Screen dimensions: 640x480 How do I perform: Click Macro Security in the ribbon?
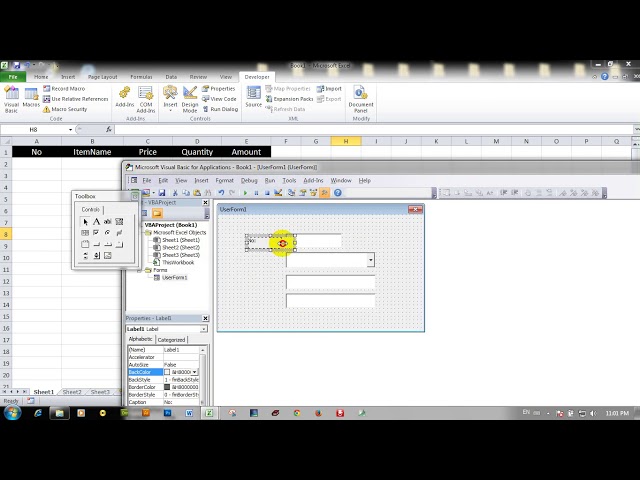pos(65,109)
